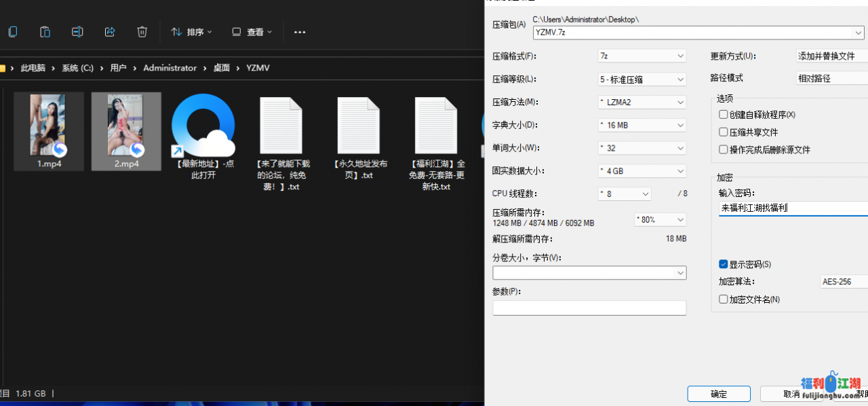Expand the 字典大小 16 MB dropdown
The height and width of the screenshot is (406, 868).
pos(642,125)
